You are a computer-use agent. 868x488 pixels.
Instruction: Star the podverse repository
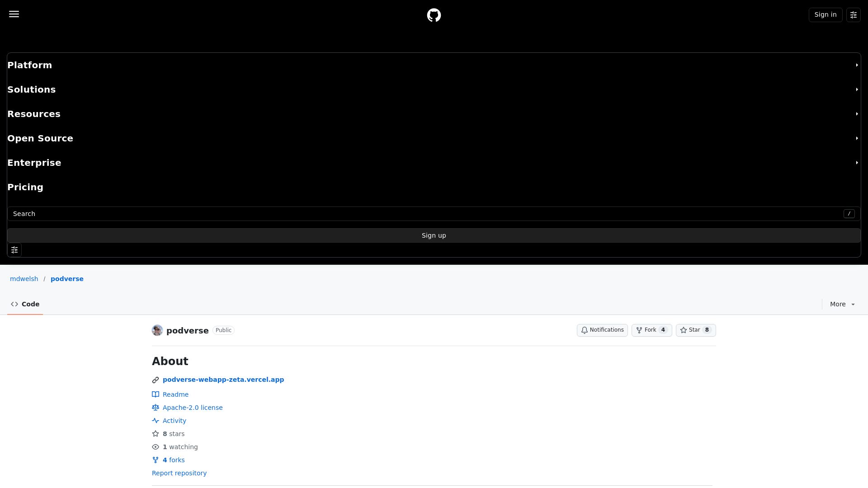point(696,330)
